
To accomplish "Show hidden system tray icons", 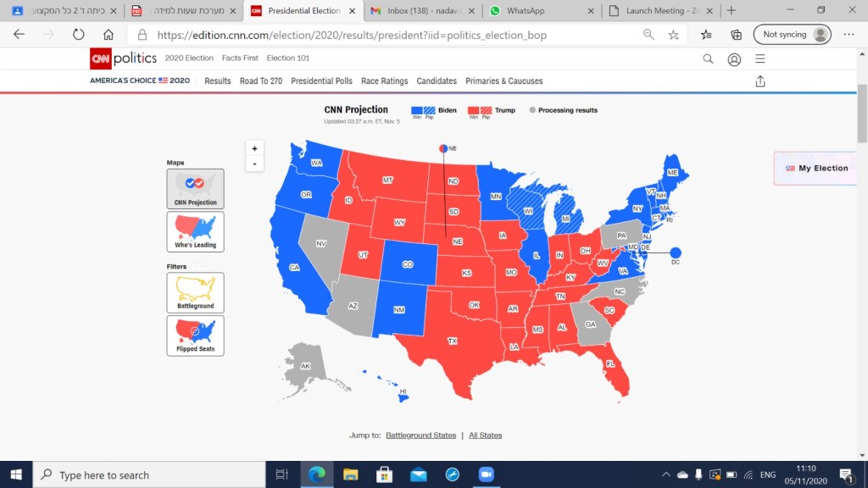I will point(665,475).
